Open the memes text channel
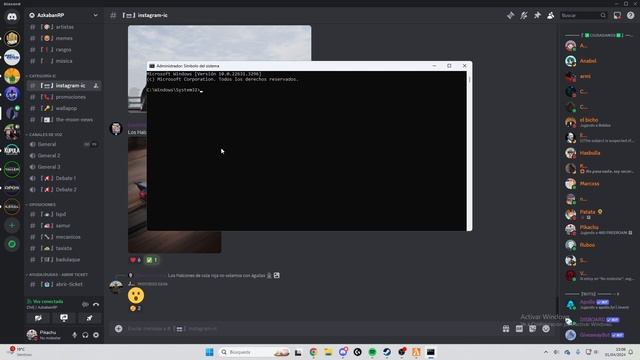 63,38
